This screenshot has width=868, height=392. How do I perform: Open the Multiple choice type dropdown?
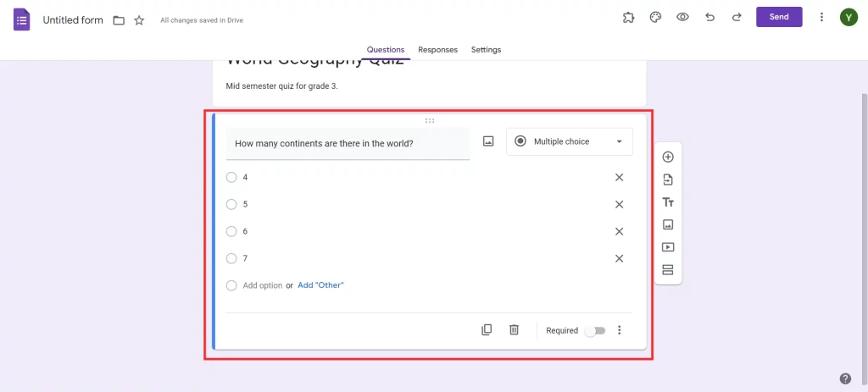tap(569, 141)
